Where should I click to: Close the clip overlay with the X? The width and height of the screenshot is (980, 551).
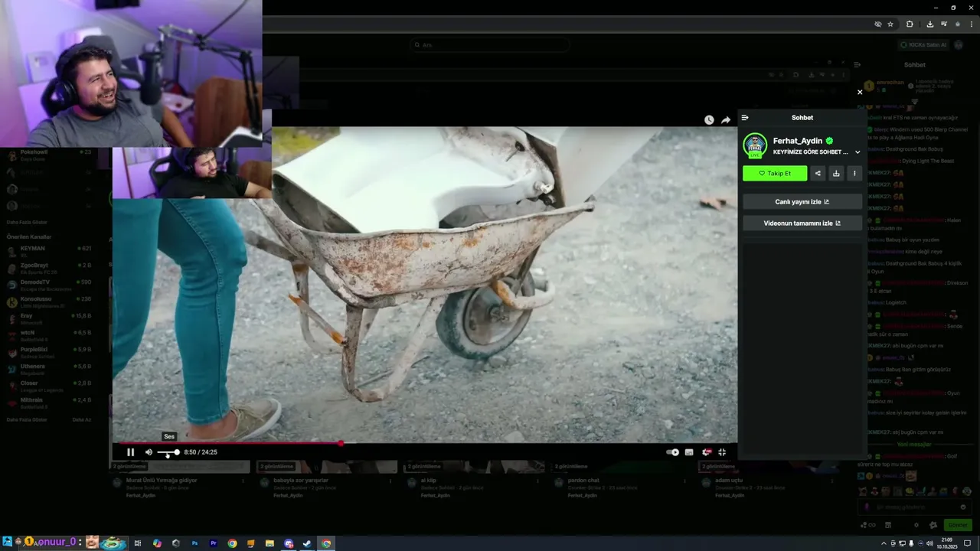point(860,92)
